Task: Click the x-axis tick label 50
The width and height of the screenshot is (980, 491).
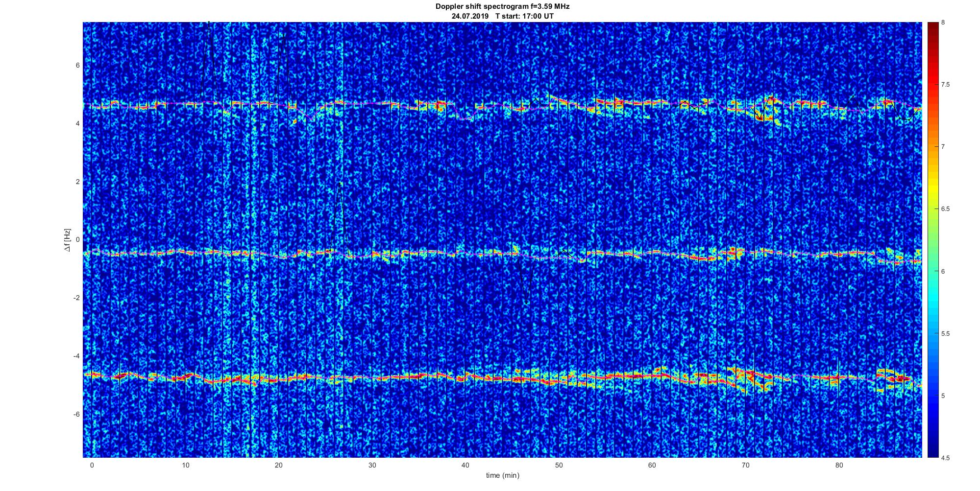Action: coord(559,465)
